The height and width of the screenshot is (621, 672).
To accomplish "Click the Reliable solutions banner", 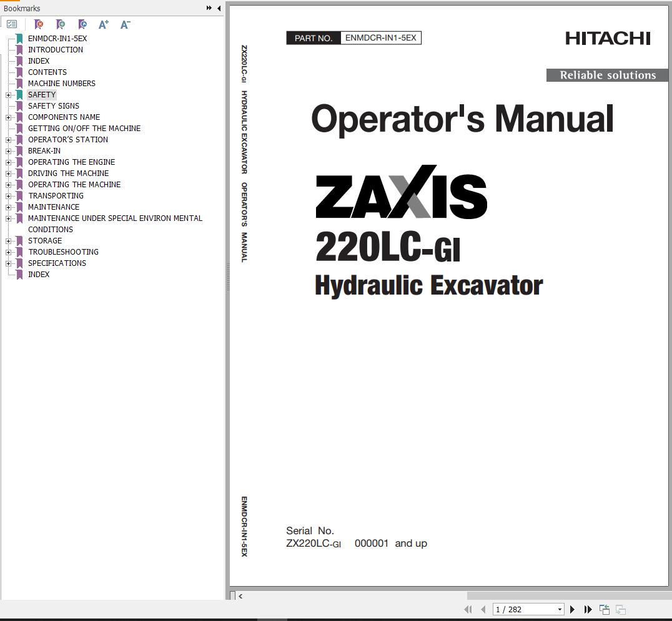I will click(x=607, y=75).
